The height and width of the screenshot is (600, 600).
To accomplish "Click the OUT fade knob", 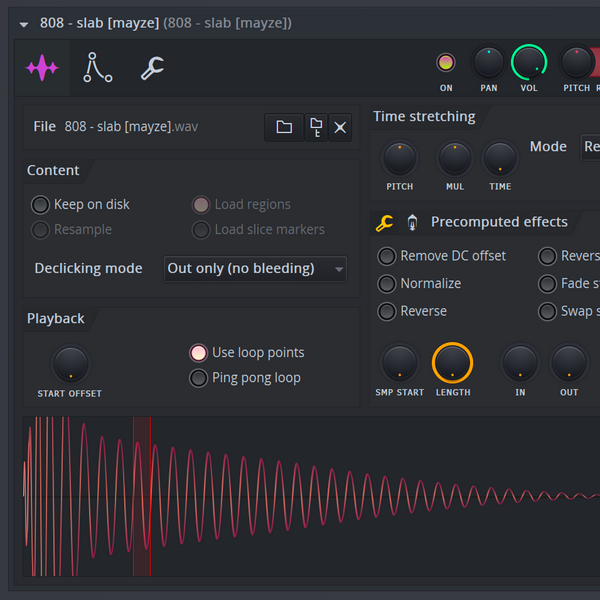I will [x=569, y=363].
